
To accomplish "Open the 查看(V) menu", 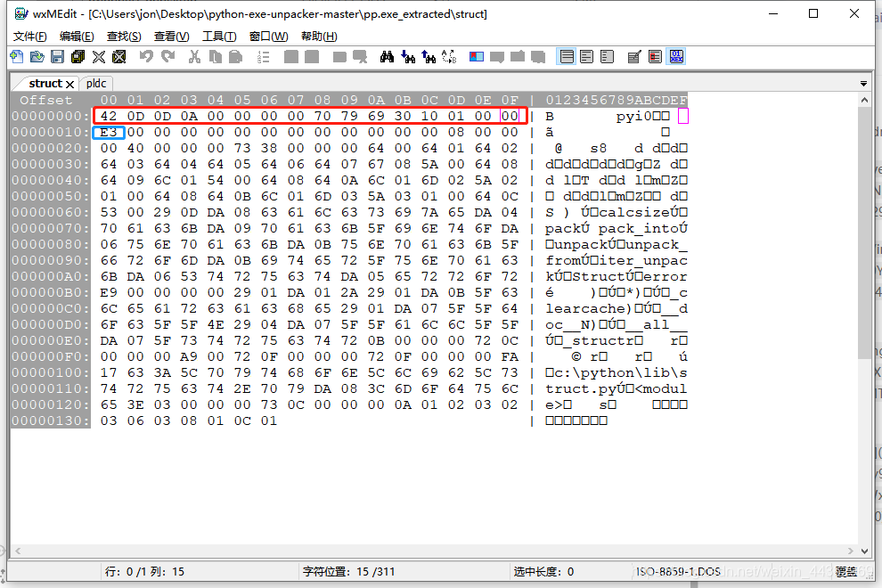I will tap(172, 36).
